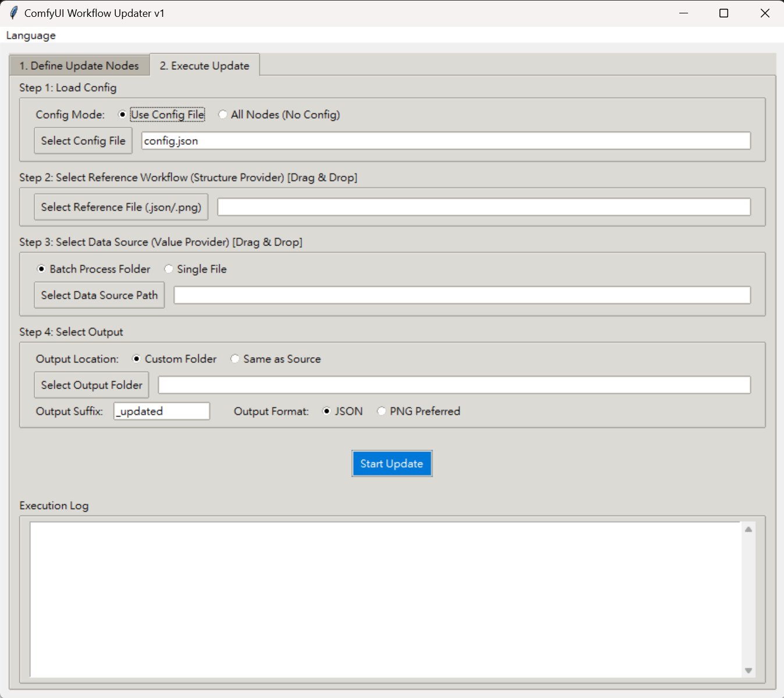Open the Language menu
The width and height of the screenshot is (784, 698).
pos(31,35)
